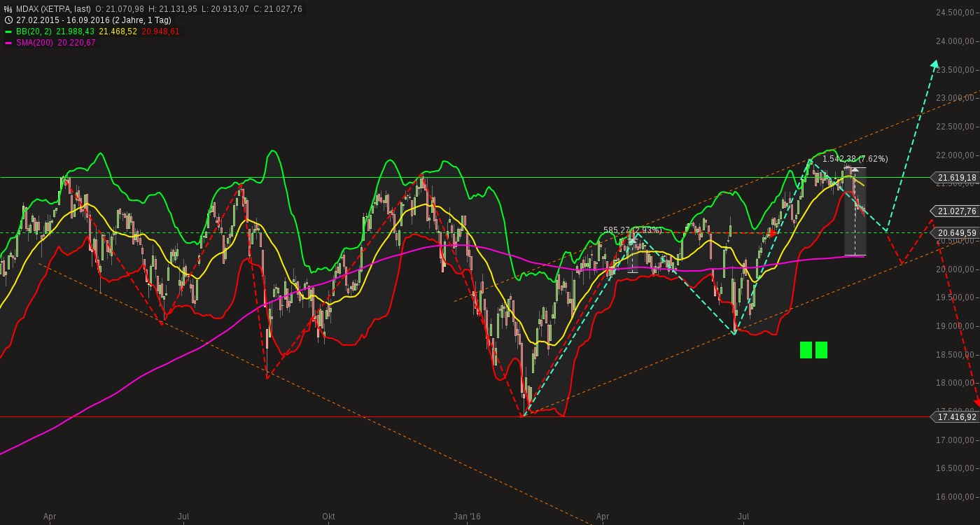
Task: Click the measurement label 585,27 (2.93%)
Action: (633, 230)
